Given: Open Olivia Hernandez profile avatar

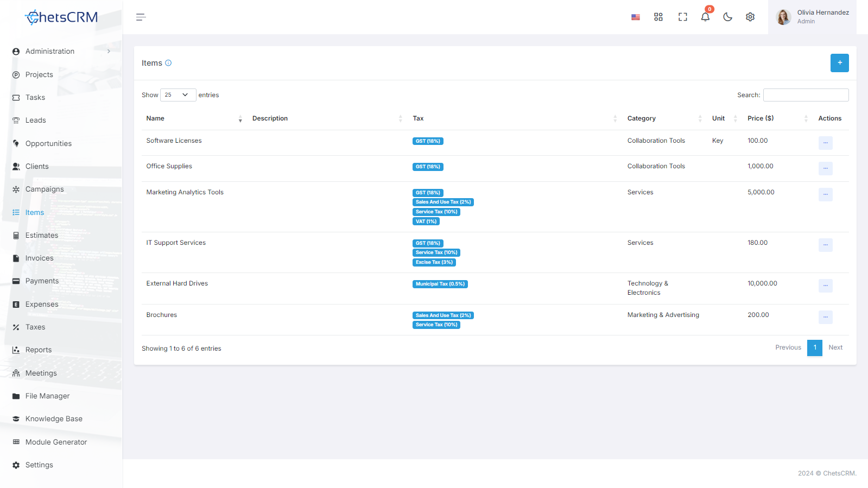Looking at the screenshot, I should [x=783, y=17].
